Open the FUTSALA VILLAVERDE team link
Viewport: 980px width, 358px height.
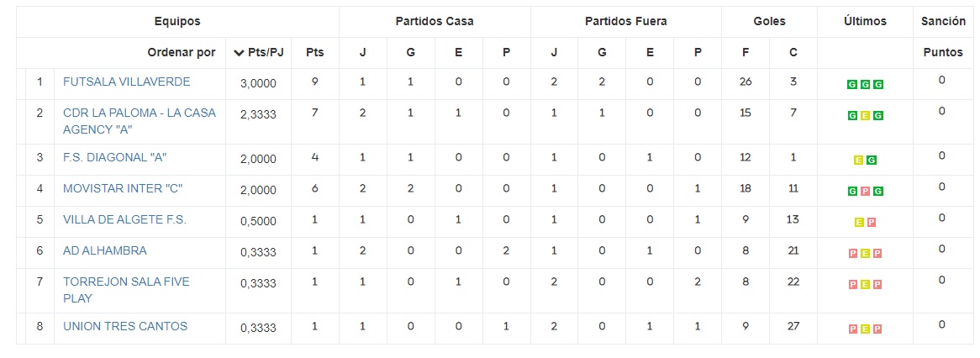(x=126, y=82)
